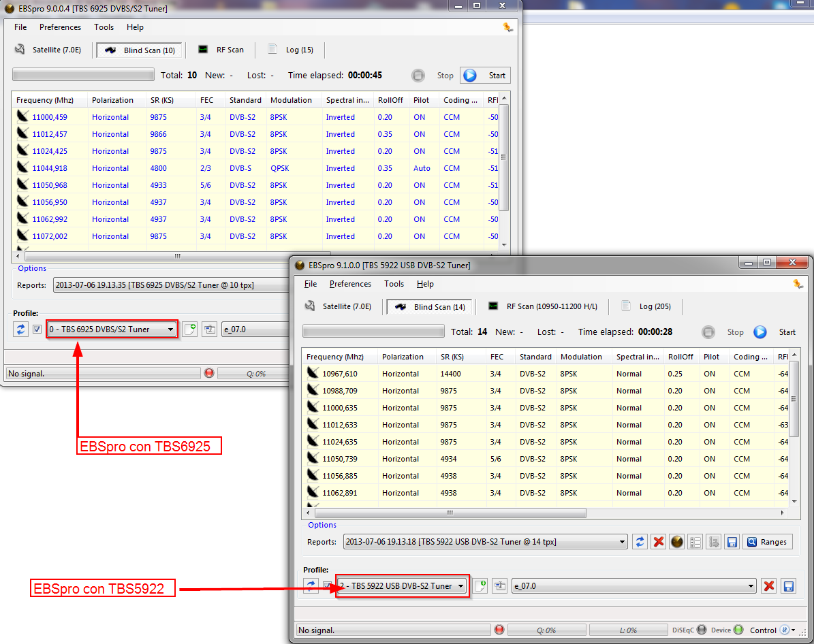Click the green Device status indicator
This screenshot has width=814, height=644.
(x=738, y=630)
